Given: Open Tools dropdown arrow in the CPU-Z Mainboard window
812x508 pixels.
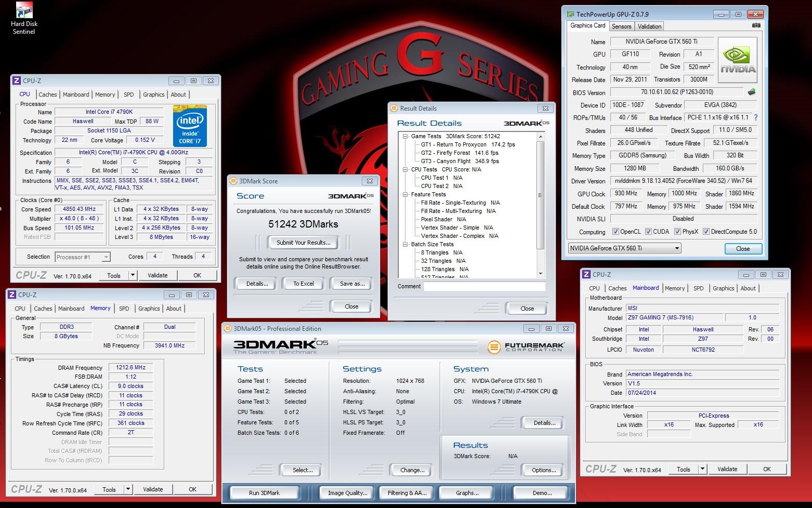Looking at the screenshot, I should (x=702, y=469).
